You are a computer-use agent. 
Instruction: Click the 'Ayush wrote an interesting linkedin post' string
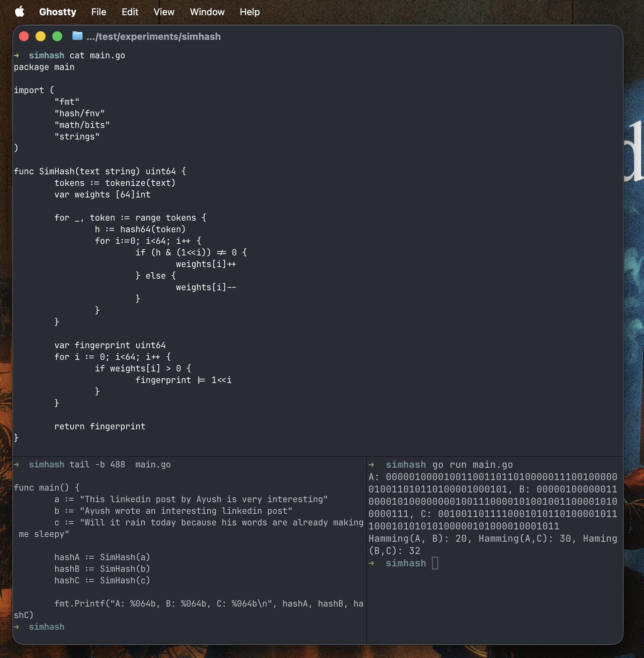click(x=186, y=511)
